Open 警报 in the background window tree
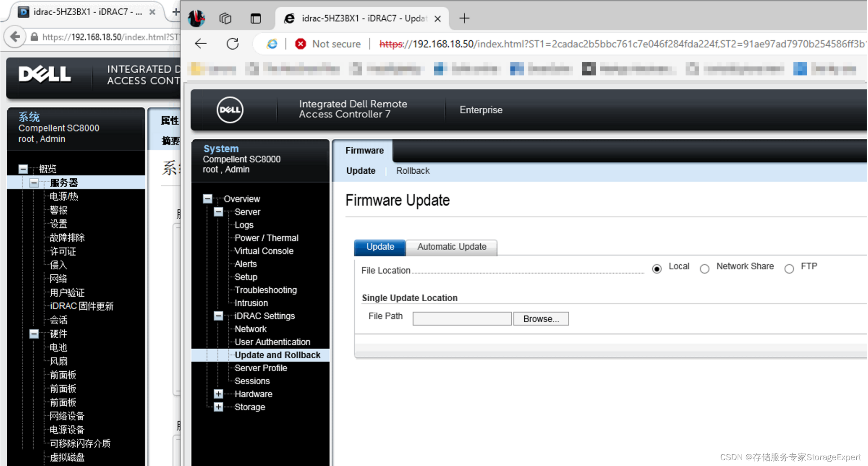 (58, 210)
